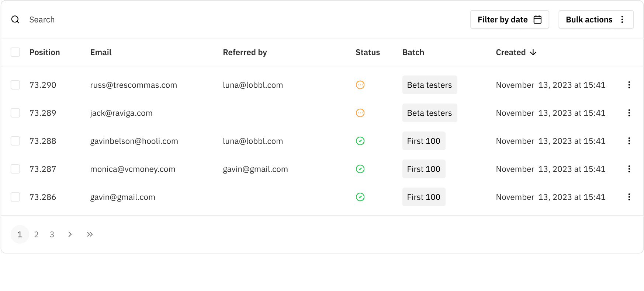Click the Email column header
The height and width of the screenshot is (291, 644).
pos(101,52)
